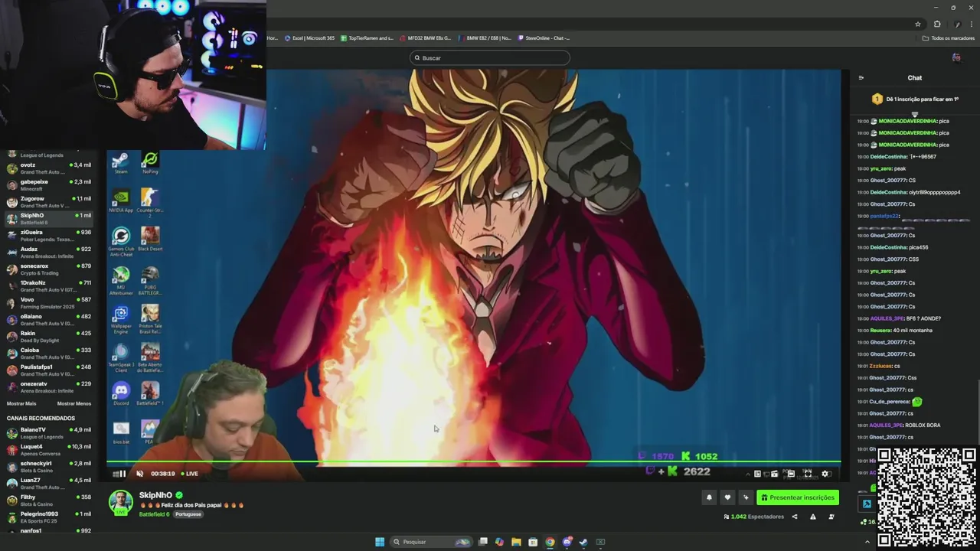The width and height of the screenshot is (980, 551).
Task: Focus the Buscar search field
Action: [x=490, y=57]
